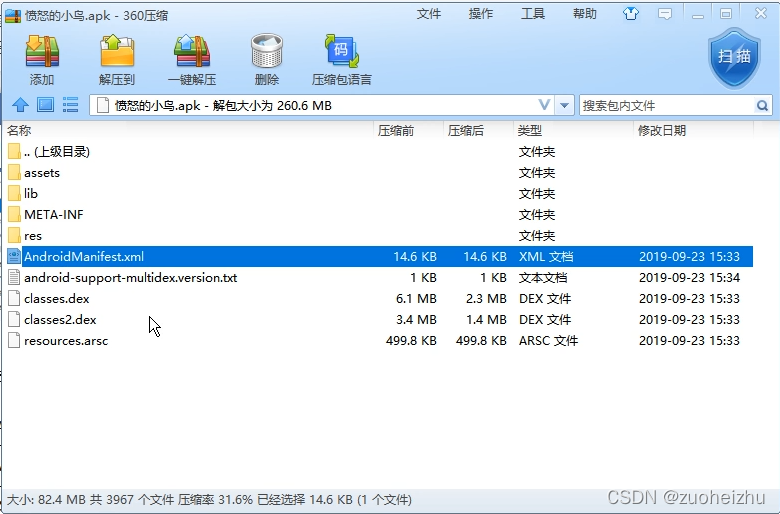780x514 pixels.
Task: Click the resources.arsc file icon
Action: point(14,340)
